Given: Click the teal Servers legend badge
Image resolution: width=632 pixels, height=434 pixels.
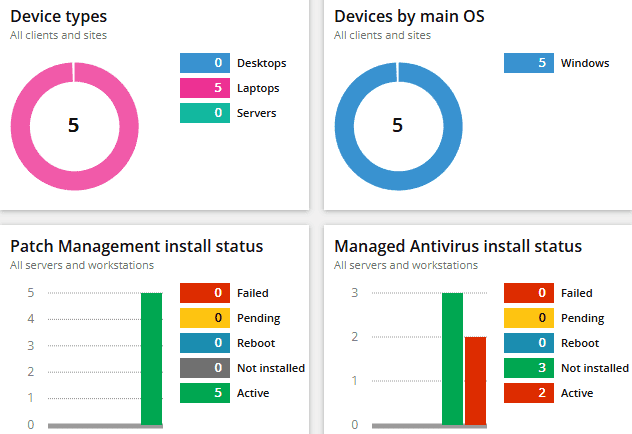Looking at the screenshot, I should pyautogui.click(x=205, y=113).
